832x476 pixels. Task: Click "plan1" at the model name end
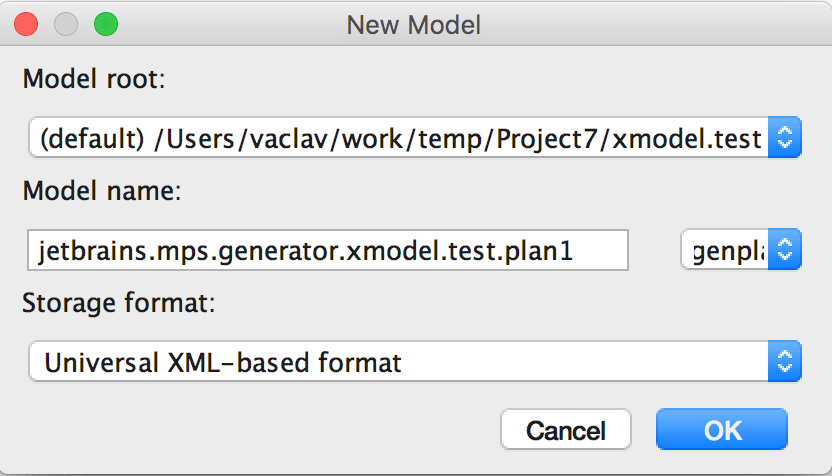541,250
